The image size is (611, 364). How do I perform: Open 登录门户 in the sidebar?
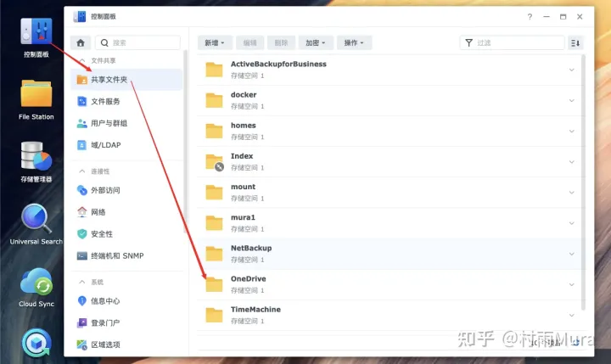[126, 322]
